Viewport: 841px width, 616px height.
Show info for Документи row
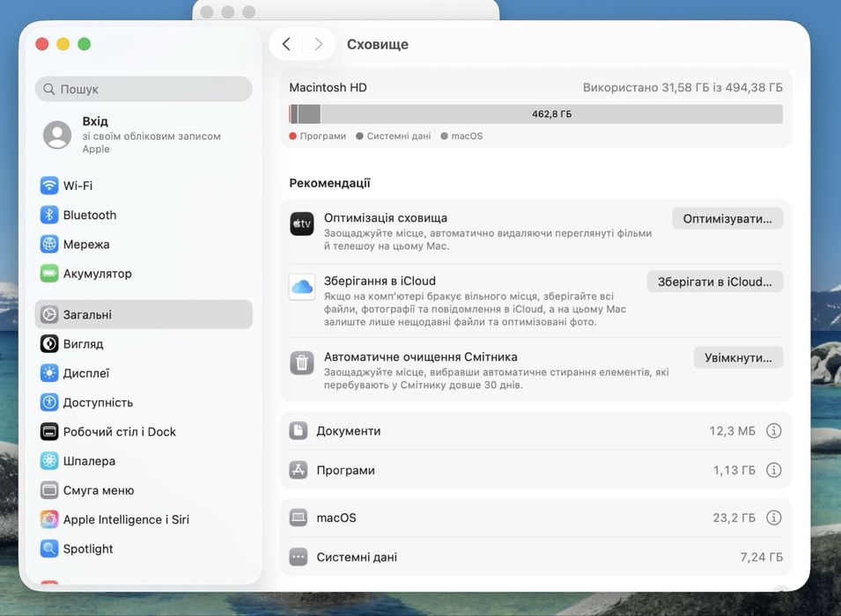point(773,430)
